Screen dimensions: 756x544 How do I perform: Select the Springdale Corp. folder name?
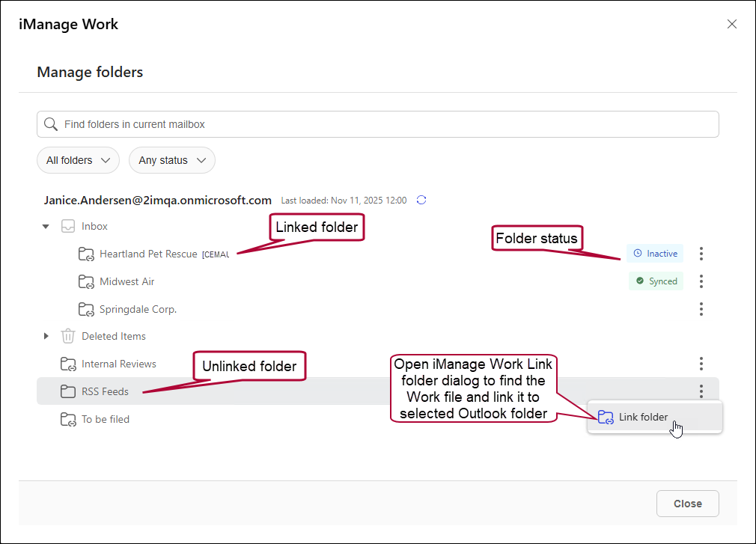pos(138,309)
